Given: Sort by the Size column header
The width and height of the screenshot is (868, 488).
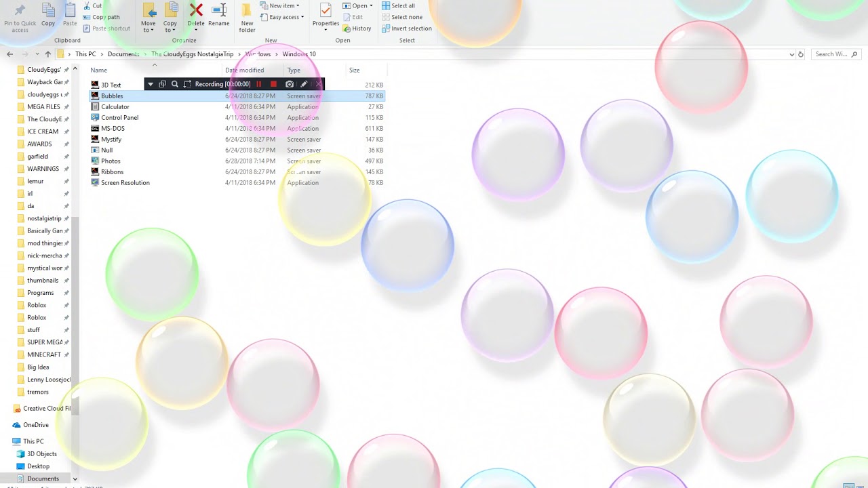Looking at the screenshot, I should tap(354, 70).
